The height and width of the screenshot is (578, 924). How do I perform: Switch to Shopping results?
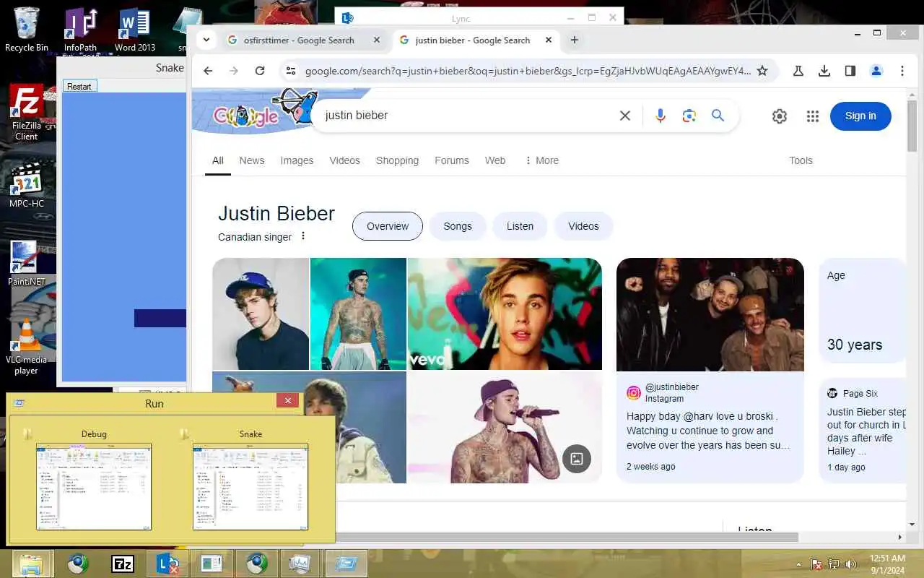pyautogui.click(x=397, y=160)
